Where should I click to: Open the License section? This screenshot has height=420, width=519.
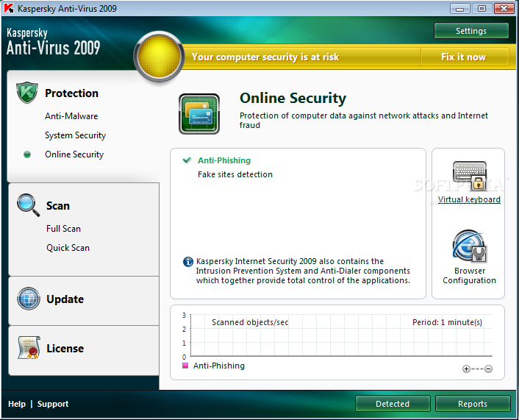(65, 348)
